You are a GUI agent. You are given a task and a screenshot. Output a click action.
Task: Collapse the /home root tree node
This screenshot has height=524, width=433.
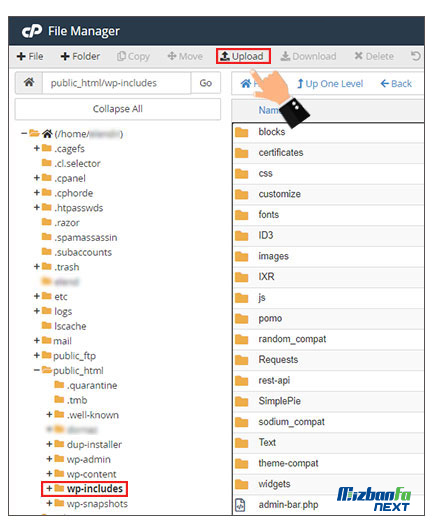(24, 134)
